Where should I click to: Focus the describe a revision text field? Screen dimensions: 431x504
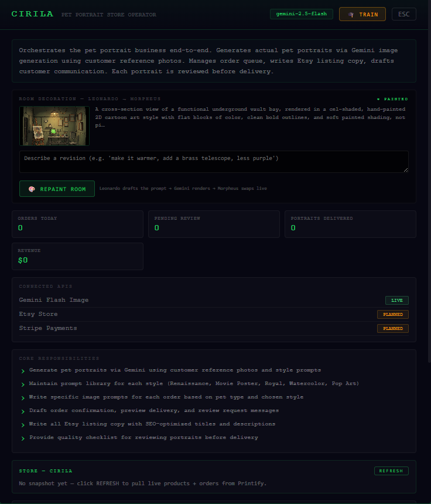(214, 162)
